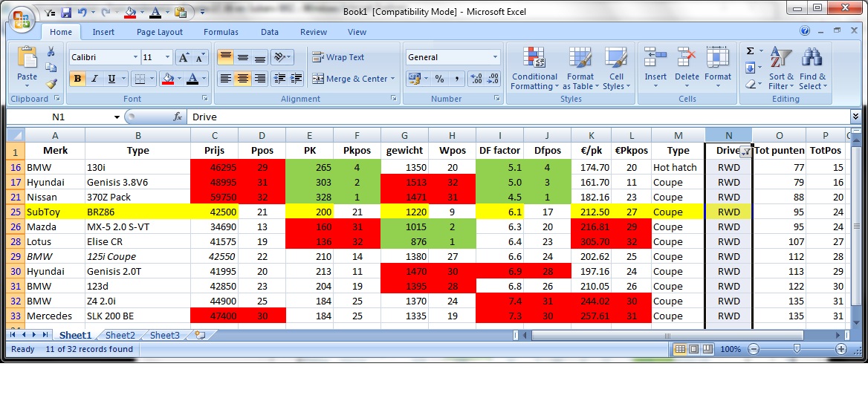Toggle Italic formatting
868x401 pixels.
pyautogui.click(x=94, y=79)
